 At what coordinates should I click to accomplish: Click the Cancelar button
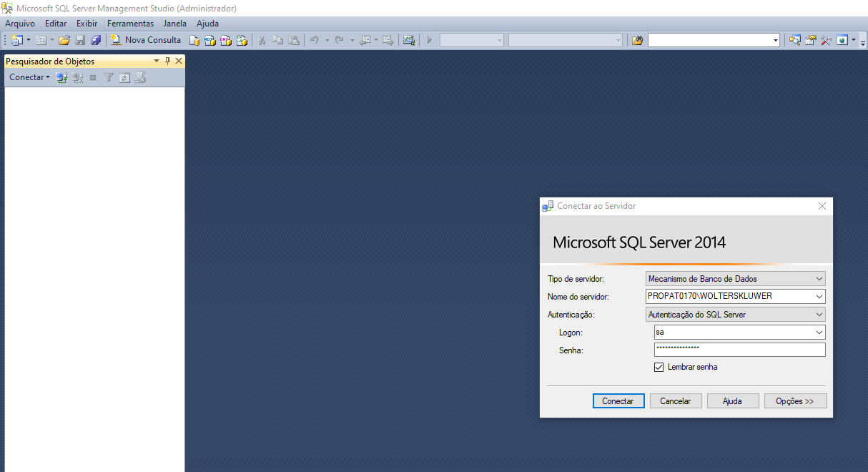coord(676,401)
